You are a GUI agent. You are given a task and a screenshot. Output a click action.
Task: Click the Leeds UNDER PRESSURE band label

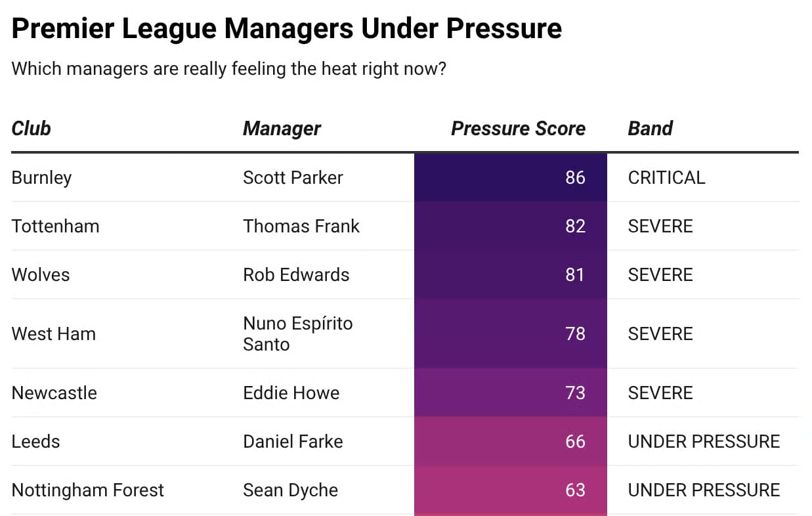pyautogui.click(x=704, y=441)
